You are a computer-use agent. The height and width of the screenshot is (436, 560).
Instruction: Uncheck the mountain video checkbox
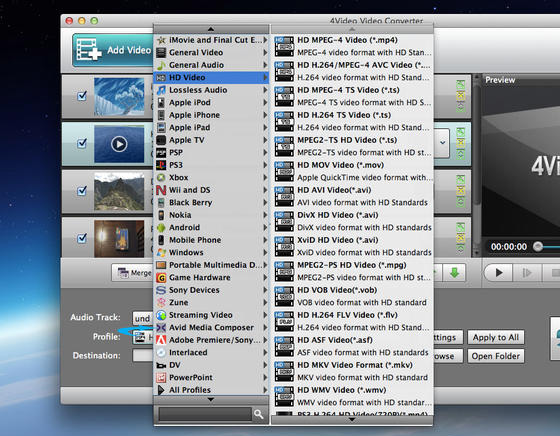click(82, 191)
